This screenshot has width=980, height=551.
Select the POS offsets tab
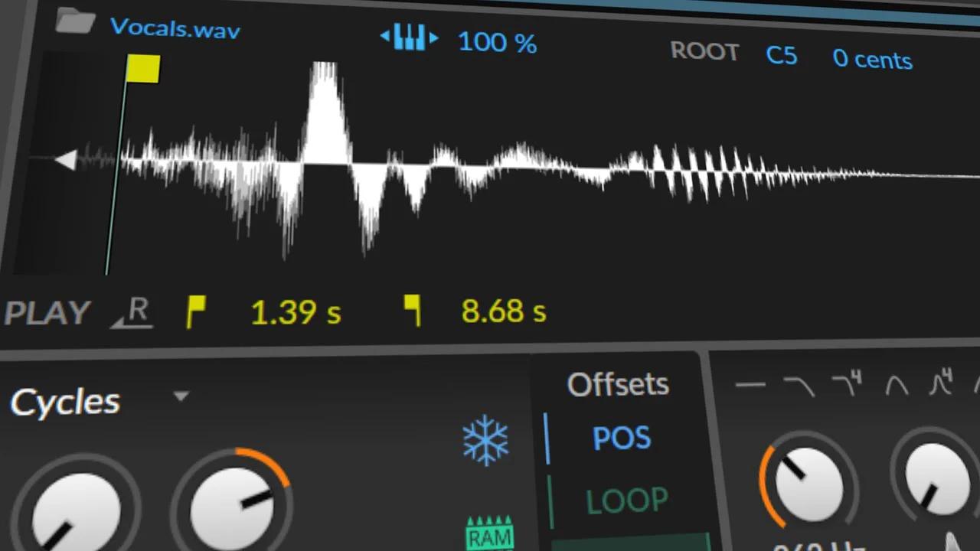(x=622, y=438)
